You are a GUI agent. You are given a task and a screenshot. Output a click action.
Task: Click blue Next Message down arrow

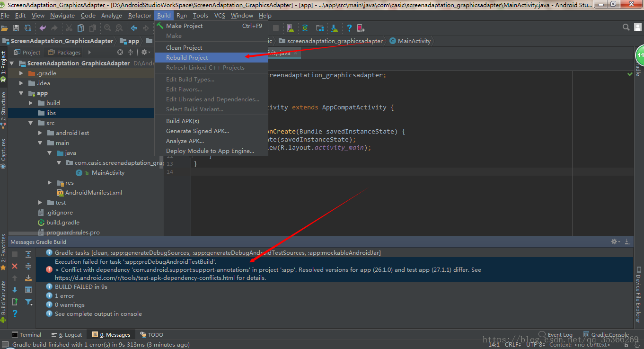15,290
